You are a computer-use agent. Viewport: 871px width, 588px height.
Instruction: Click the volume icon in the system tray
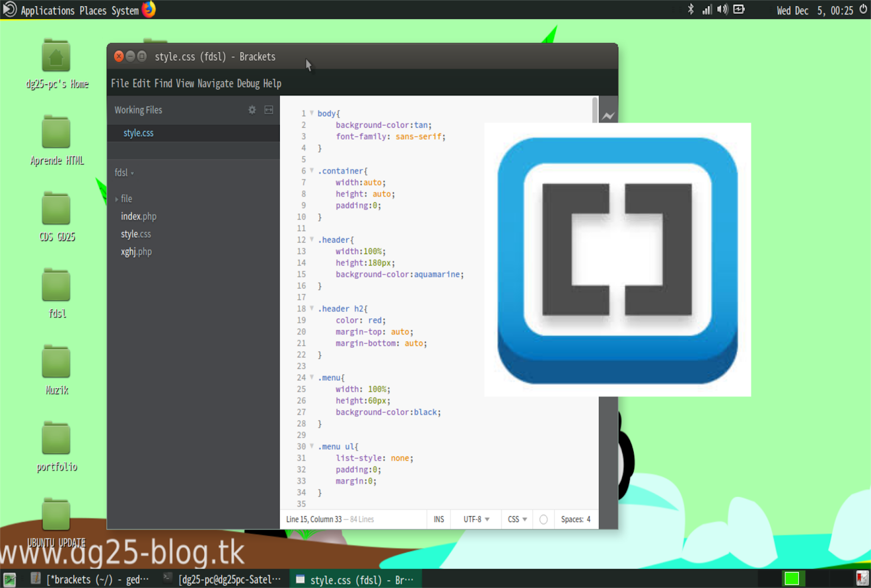point(722,9)
